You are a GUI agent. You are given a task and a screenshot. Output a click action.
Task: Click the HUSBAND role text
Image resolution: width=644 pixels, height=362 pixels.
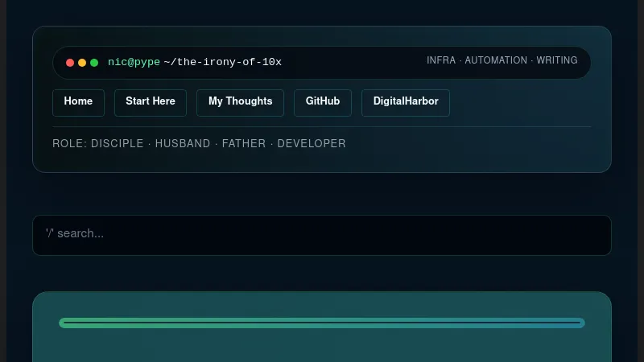pos(183,144)
